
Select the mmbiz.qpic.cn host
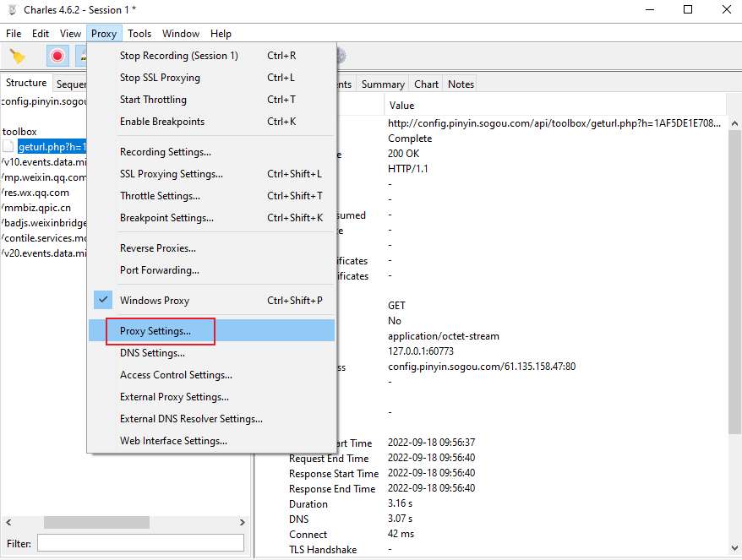pos(37,208)
